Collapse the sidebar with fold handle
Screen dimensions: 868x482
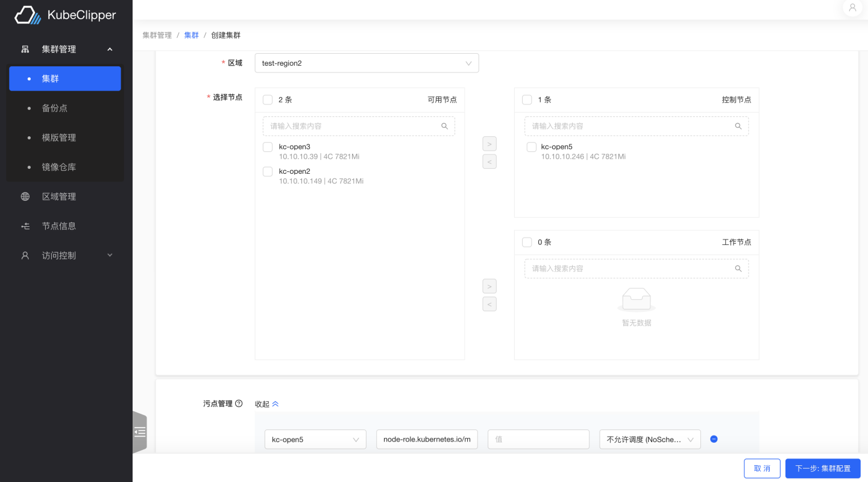140,432
